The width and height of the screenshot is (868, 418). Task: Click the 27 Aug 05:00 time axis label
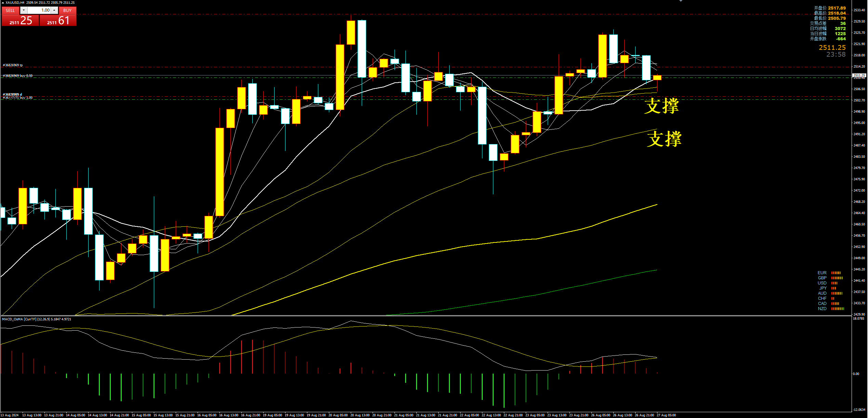click(666, 415)
